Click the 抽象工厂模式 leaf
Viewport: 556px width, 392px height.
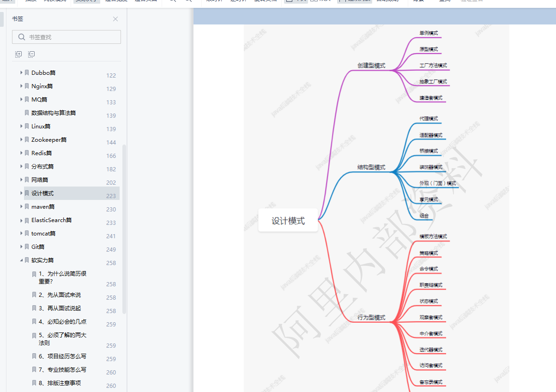[x=433, y=82]
